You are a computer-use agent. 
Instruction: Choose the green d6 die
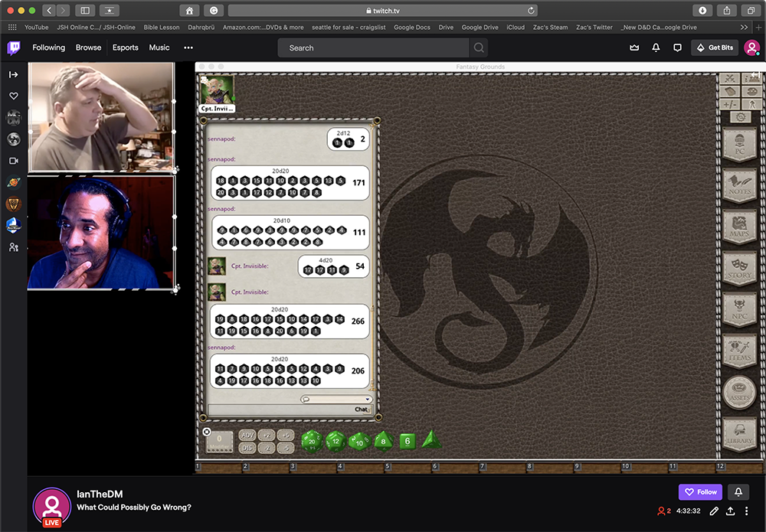[408, 441]
